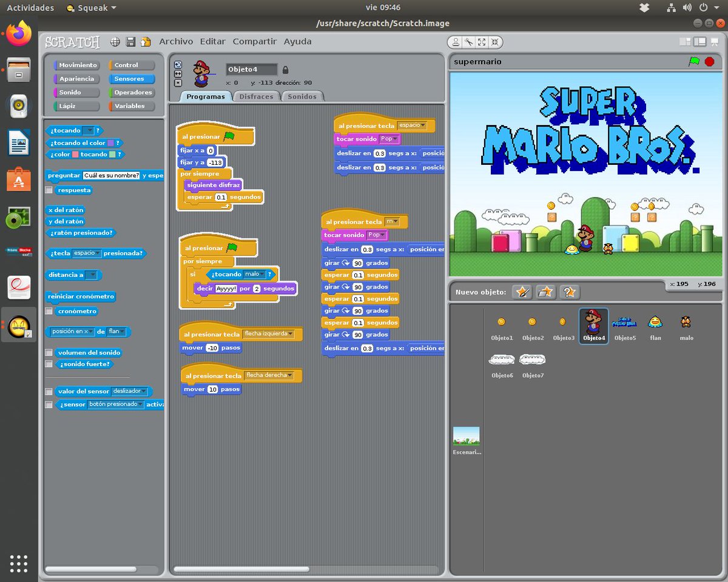Open the flan sprite dropdown in palette
This screenshot has height=582, width=728.
(x=117, y=332)
